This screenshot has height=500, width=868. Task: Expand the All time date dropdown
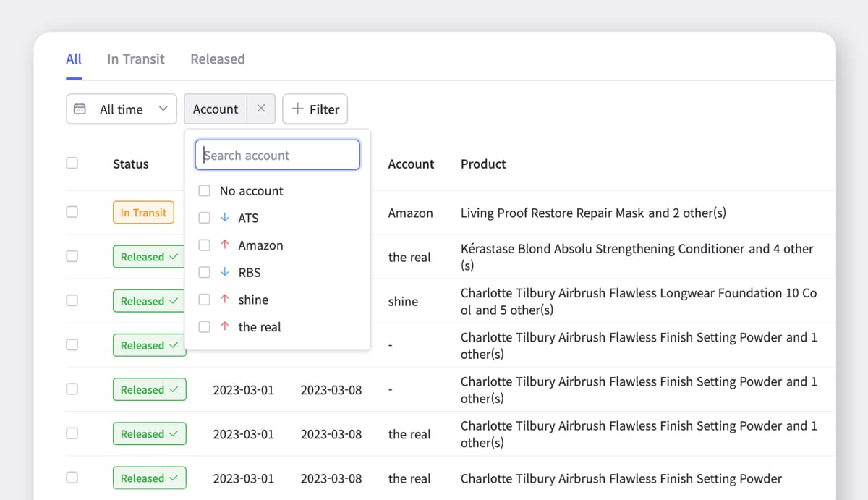[122, 109]
